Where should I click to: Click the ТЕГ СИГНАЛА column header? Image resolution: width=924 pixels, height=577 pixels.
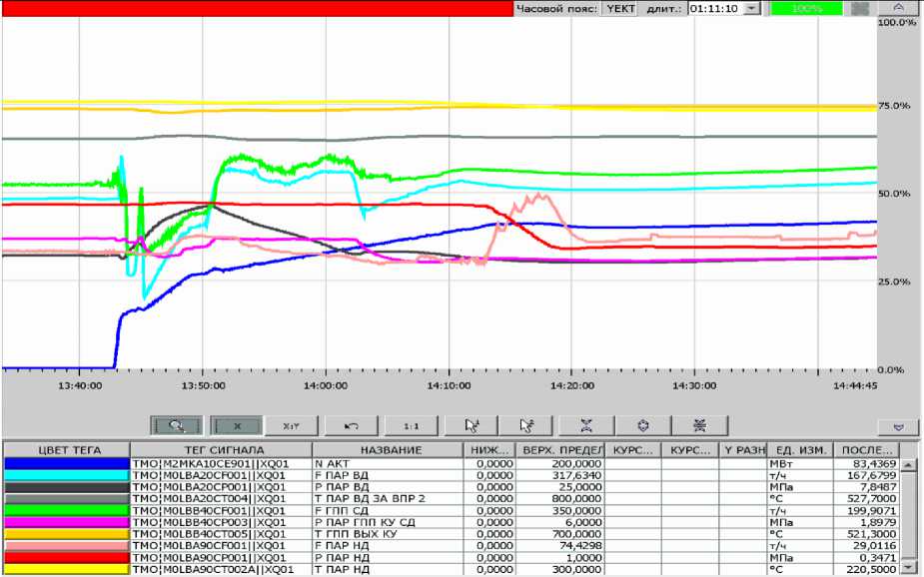pyautogui.click(x=224, y=450)
